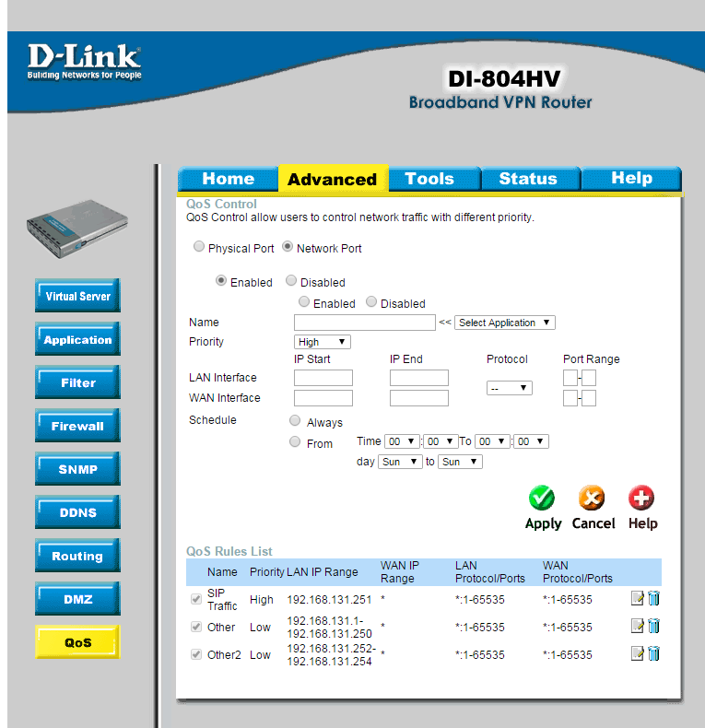Screen dimensions: 705x728
Task: Open the Status tab
Action: pyautogui.click(x=528, y=179)
